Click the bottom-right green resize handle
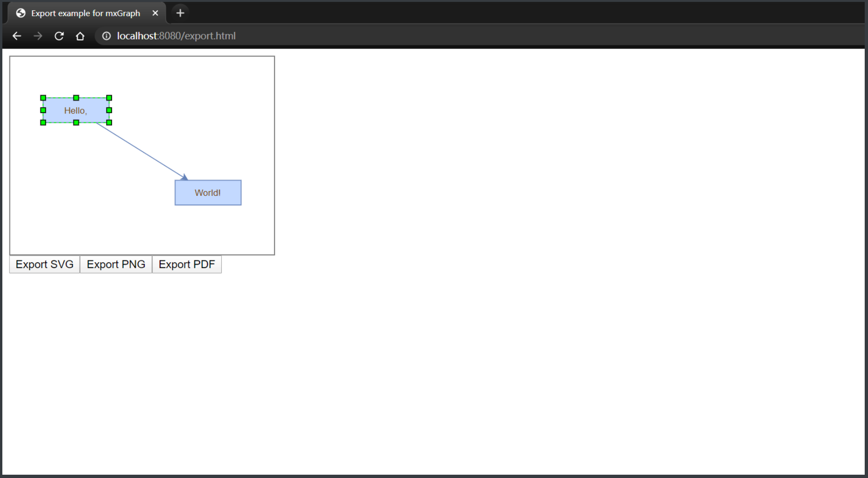The image size is (868, 478). (109, 122)
